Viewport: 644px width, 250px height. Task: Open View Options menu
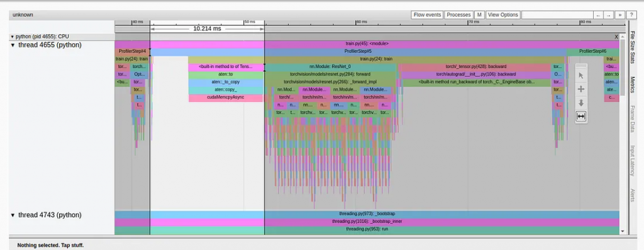point(502,15)
